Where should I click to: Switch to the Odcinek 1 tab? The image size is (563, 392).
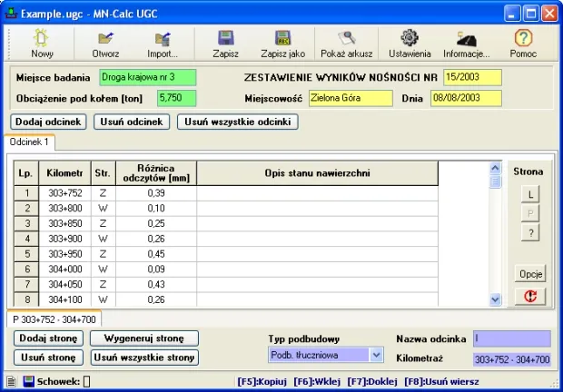(31, 142)
